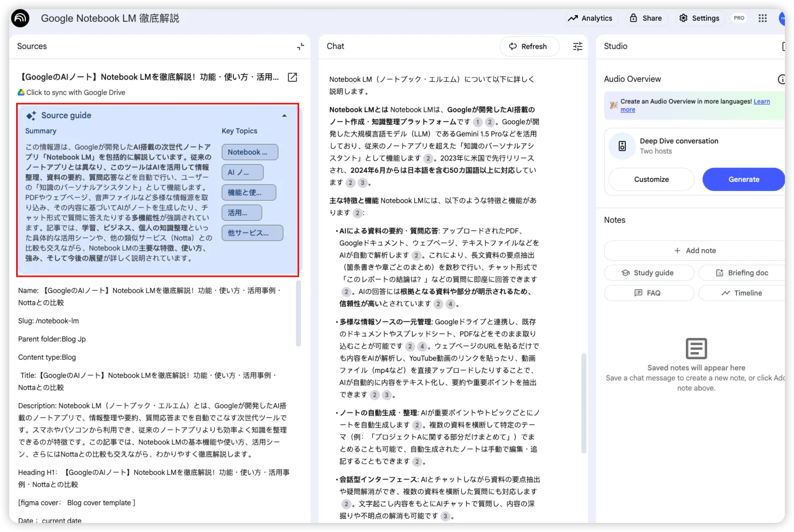794x532 pixels.
Task: Click the Studio panel collapse icon
Action: click(x=783, y=46)
